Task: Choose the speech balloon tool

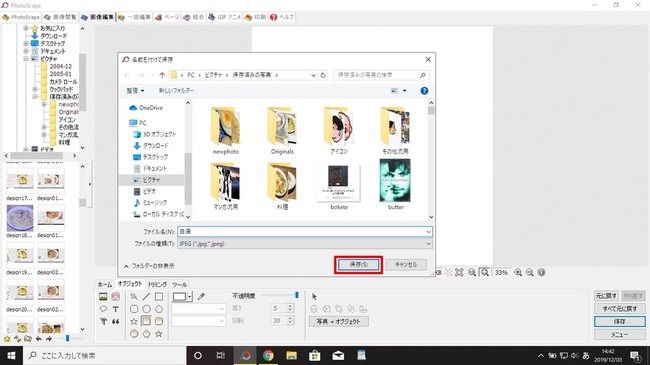Action: tap(103, 309)
